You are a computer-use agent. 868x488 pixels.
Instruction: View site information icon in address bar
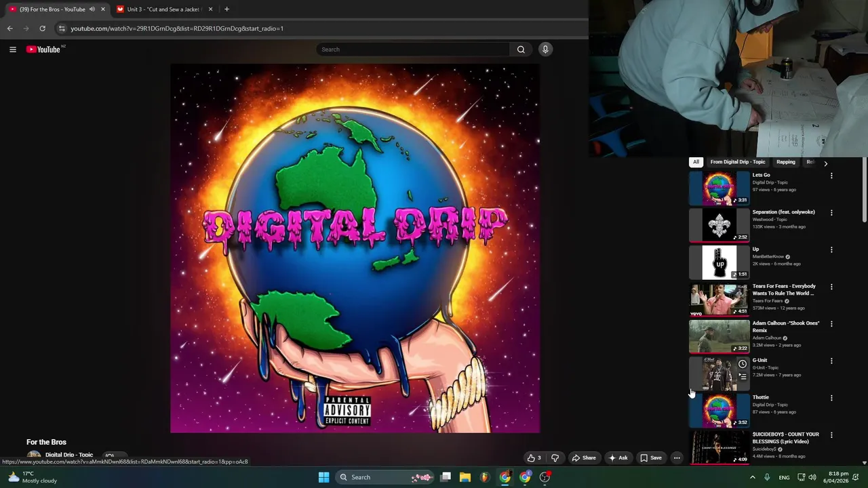(x=62, y=28)
